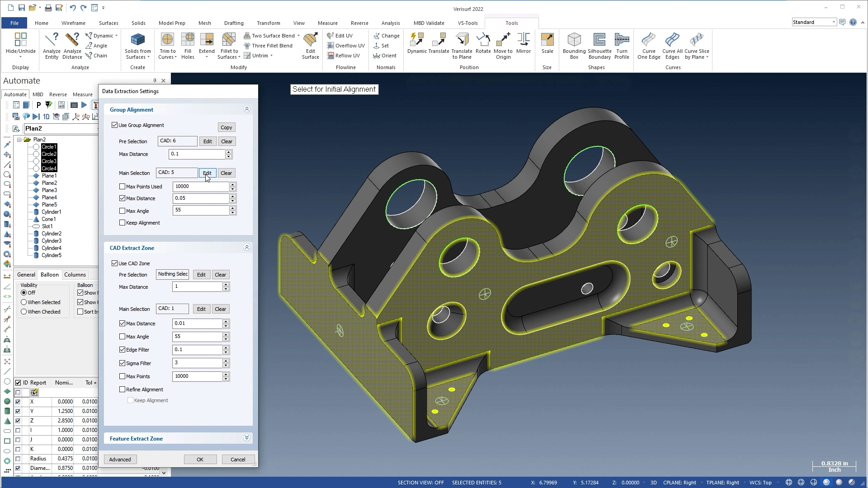Open Curve Slice by Plane tool
The width and height of the screenshot is (868, 488).
[x=697, y=45]
